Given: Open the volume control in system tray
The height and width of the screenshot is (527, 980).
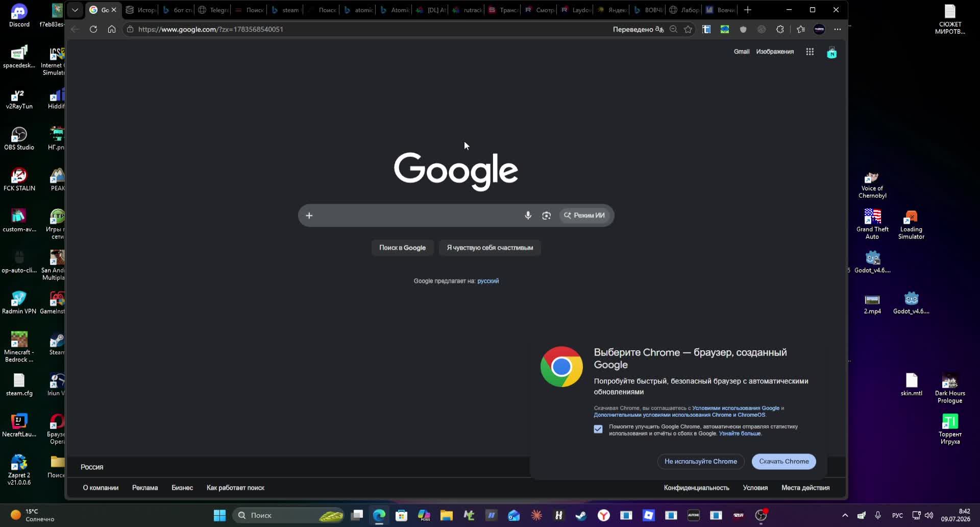Looking at the screenshot, I should click(929, 515).
